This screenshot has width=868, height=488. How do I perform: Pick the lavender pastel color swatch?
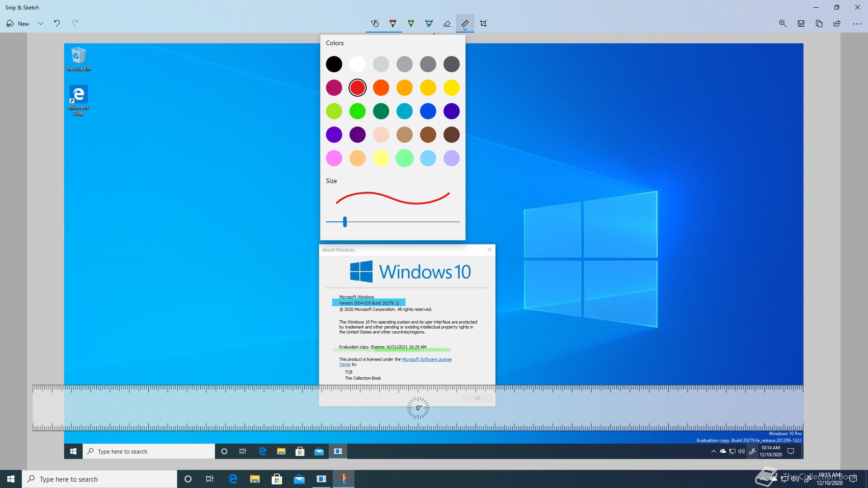point(452,158)
